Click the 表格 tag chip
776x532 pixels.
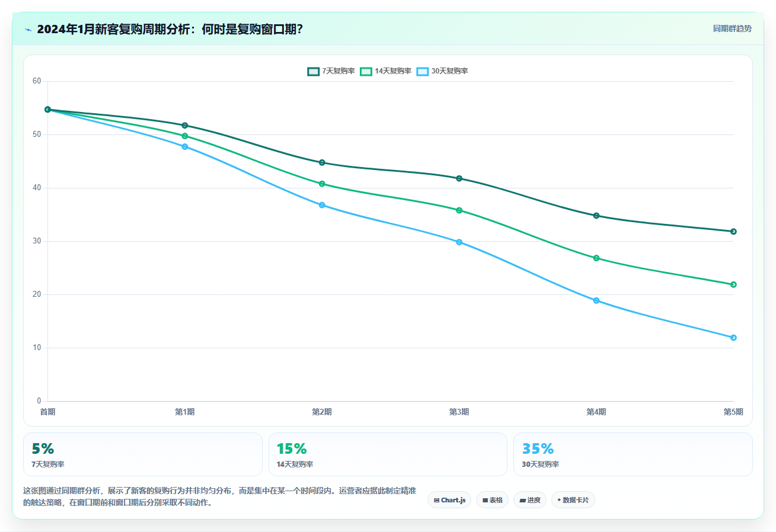pos(492,500)
